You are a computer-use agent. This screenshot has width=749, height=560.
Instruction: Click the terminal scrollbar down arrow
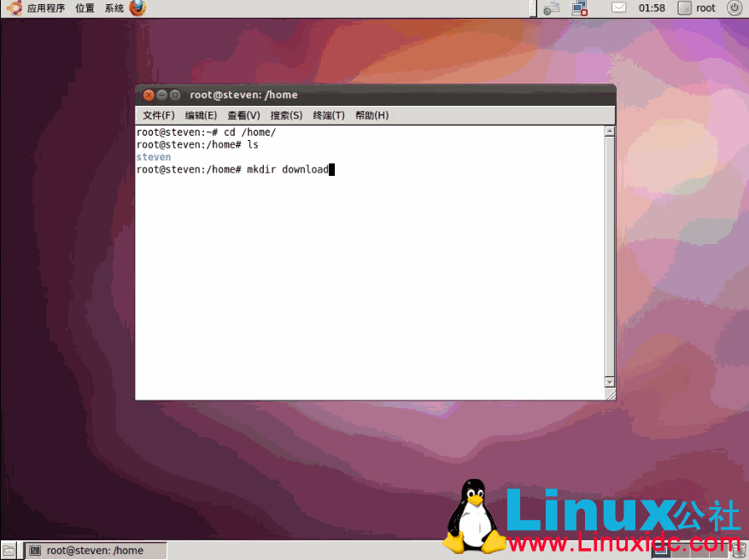pos(609,382)
